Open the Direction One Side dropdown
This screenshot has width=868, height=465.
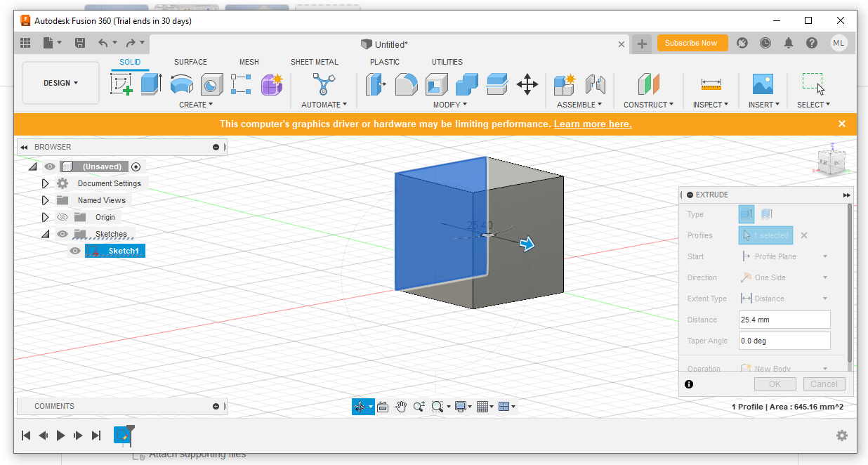pos(785,277)
